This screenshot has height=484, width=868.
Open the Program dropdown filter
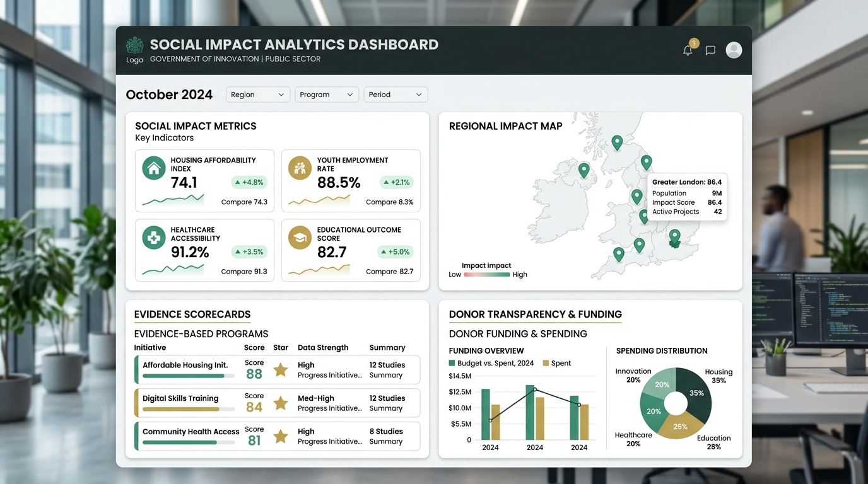pyautogui.click(x=327, y=95)
